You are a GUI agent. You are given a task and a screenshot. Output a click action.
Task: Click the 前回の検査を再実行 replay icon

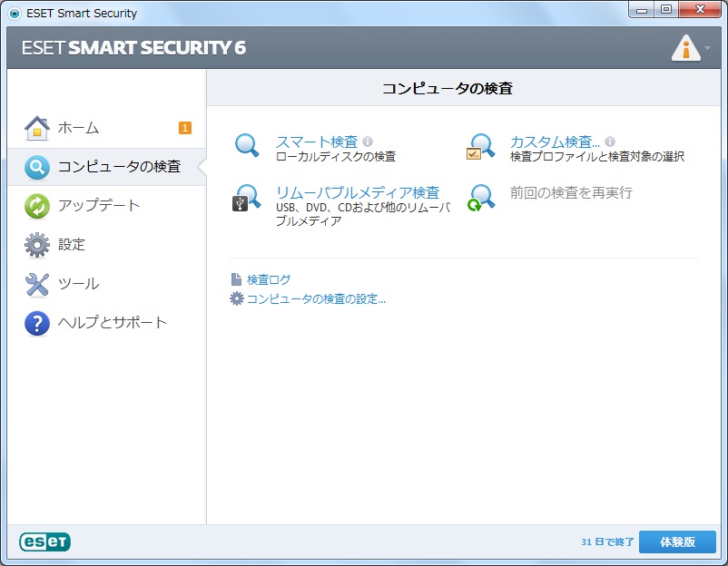click(x=481, y=198)
